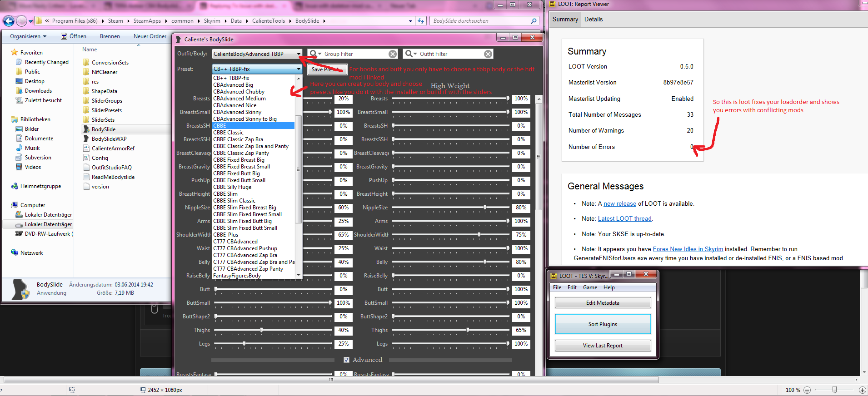868x396 pixels.
Task: Click the Save Preset button in BodySlide
Action: coord(327,69)
